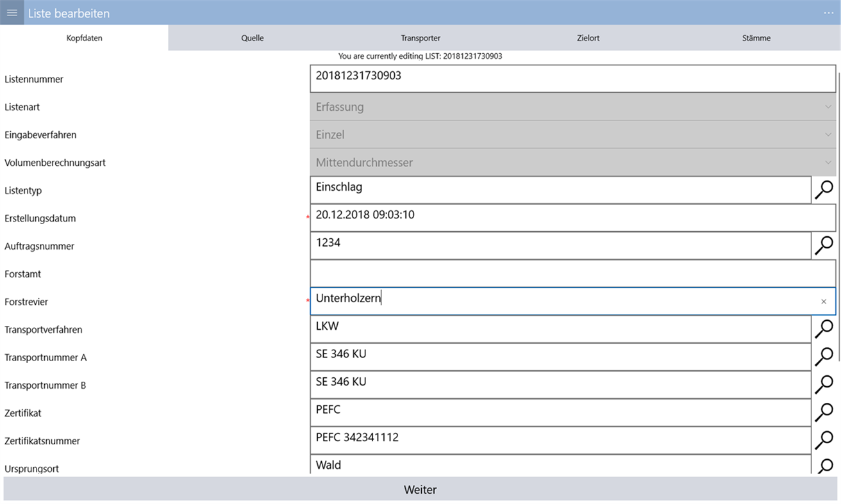841x504 pixels.
Task: Open the Transportnummer A search magnifier
Action: point(824,357)
